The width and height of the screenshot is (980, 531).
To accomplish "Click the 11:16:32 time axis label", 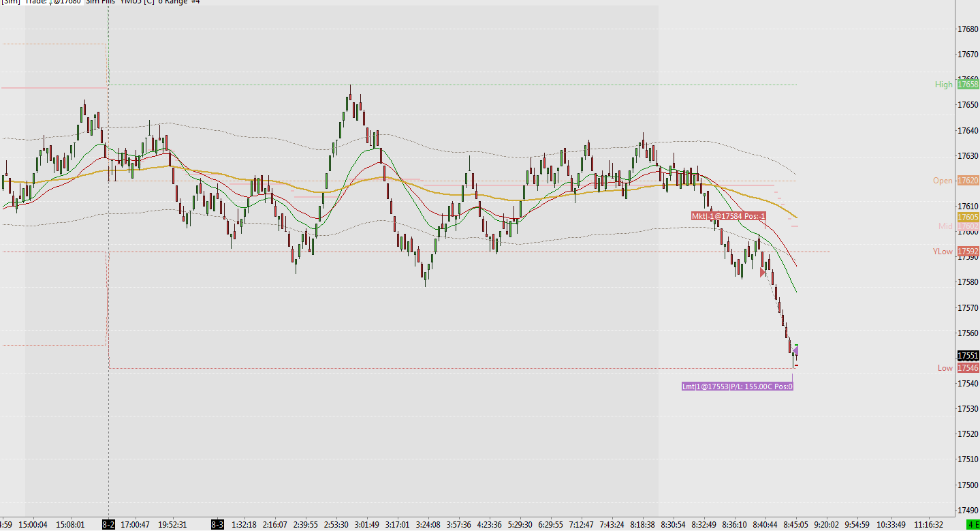I will click(929, 525).
